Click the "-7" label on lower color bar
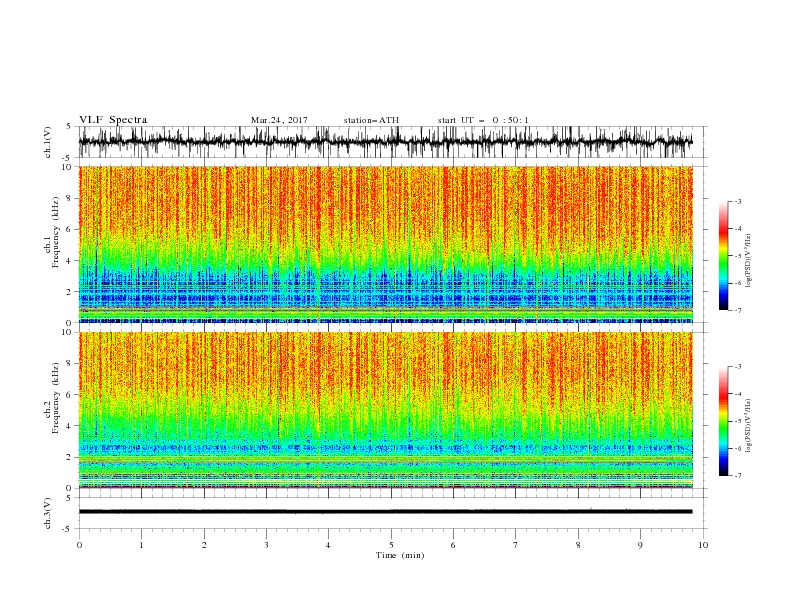792x612 pixels. (x=738, y=475)
